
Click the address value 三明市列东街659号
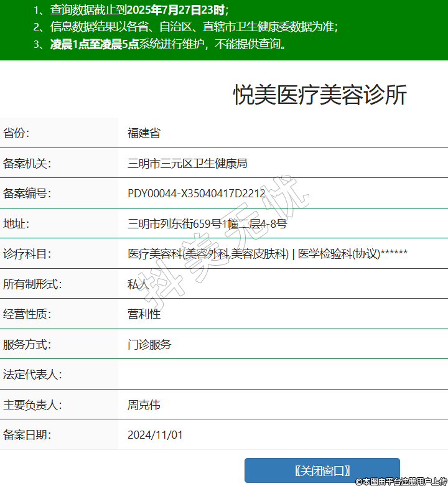pos(207,224)
